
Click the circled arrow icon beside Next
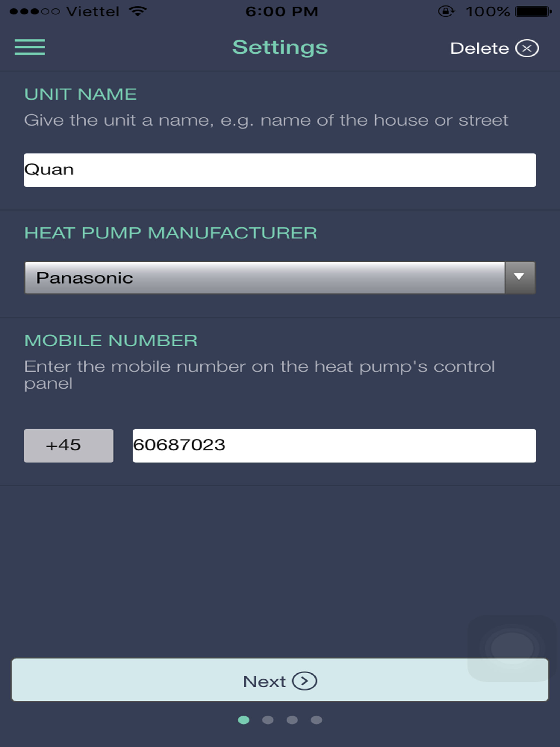(x=304, y=681)
